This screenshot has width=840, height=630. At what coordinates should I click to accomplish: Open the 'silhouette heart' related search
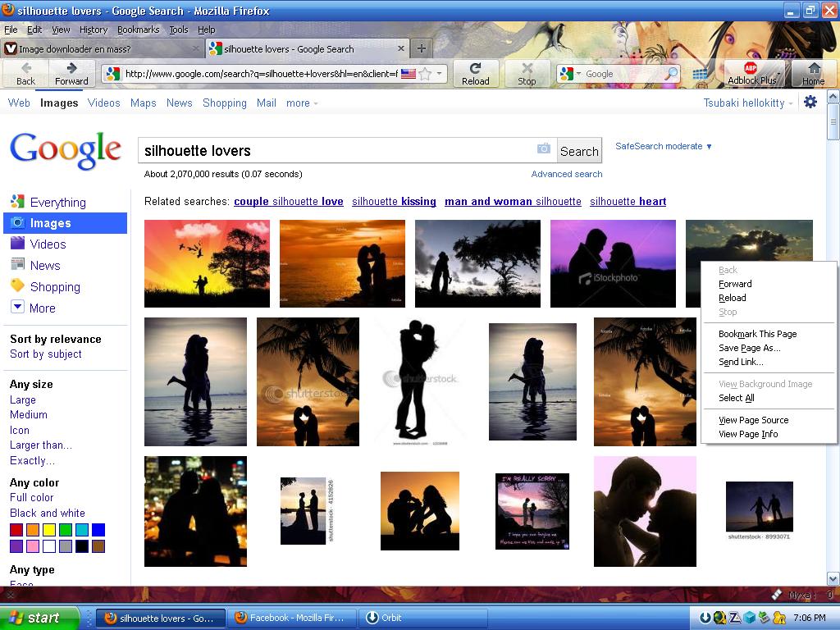628,202
